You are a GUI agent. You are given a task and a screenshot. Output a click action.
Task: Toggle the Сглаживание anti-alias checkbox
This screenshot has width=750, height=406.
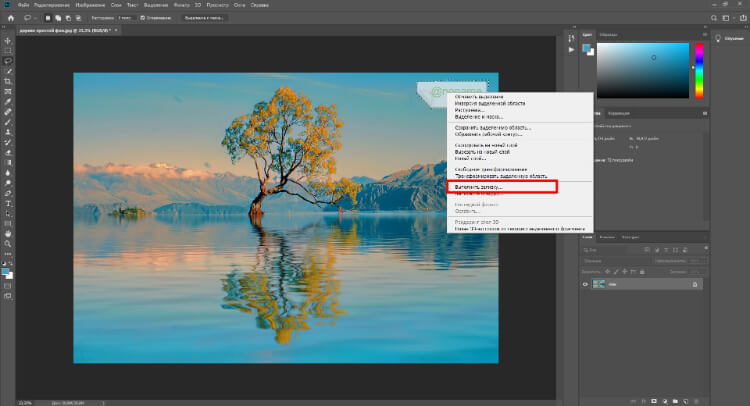tap(143, 18)
